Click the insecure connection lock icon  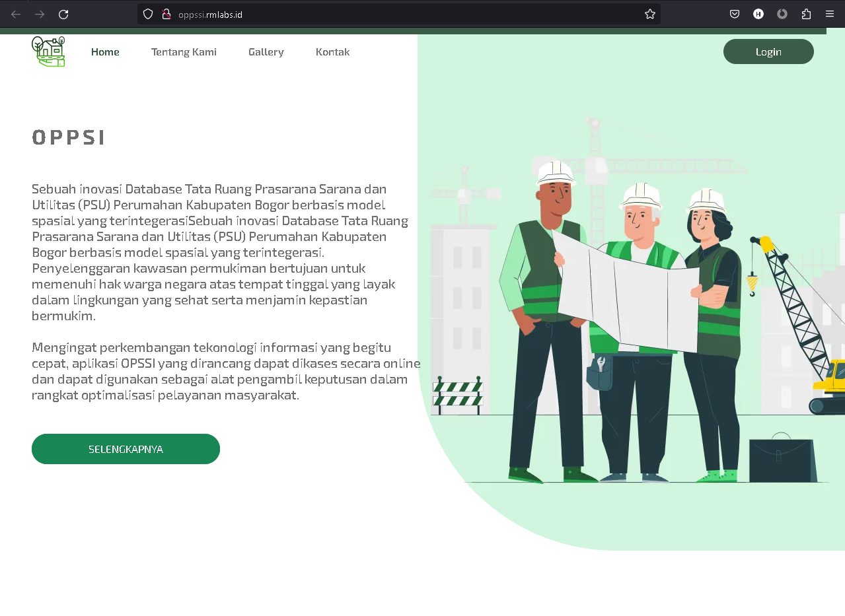click(x=166, y=14)
